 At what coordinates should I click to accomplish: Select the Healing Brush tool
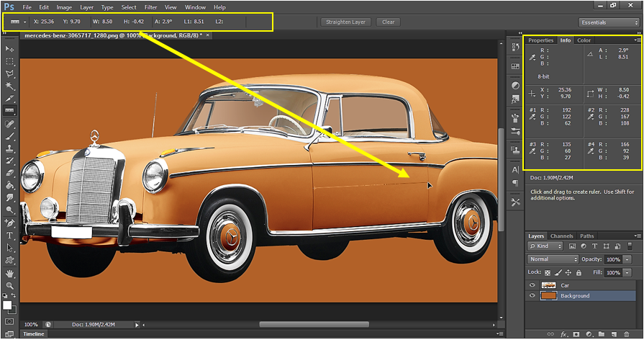(x=10, y=124)
